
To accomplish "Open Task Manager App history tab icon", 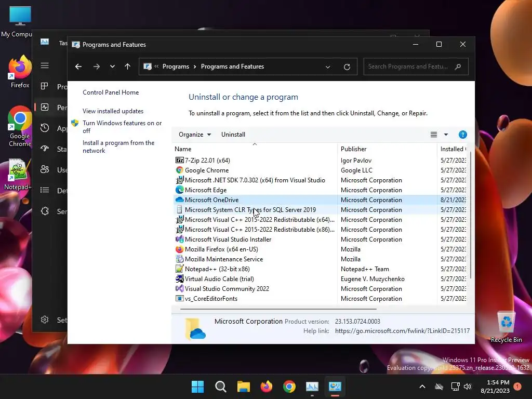I will coord(45,128).
